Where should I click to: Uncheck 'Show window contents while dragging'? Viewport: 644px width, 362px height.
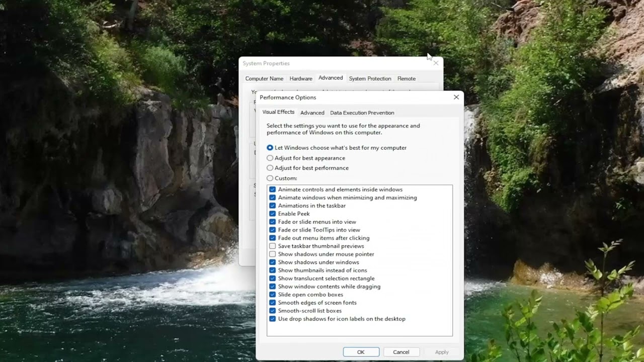273,287
